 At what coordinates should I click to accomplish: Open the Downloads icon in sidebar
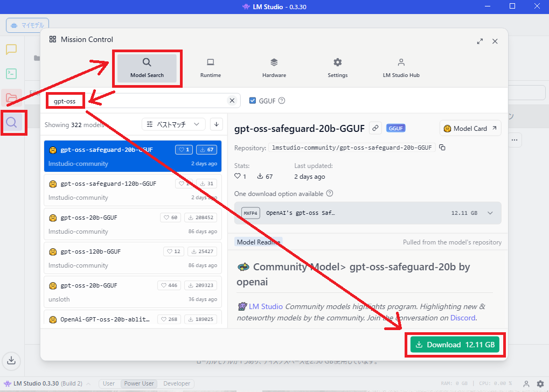[11, 360]
